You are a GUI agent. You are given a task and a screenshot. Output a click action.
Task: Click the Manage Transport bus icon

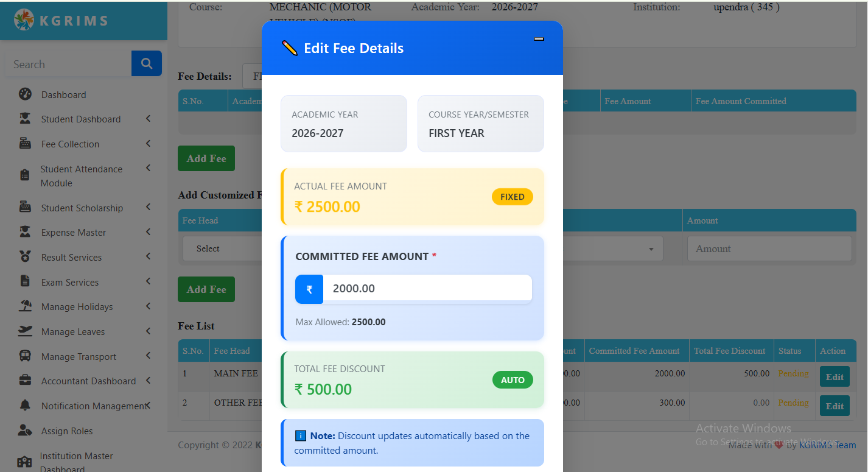tap(25, 356)
